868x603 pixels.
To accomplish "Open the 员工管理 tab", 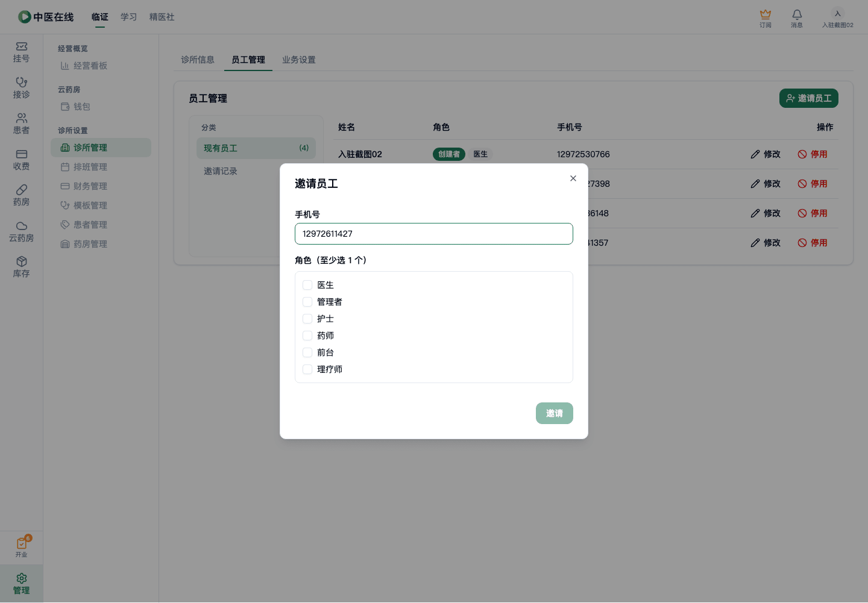I will 248,60.
